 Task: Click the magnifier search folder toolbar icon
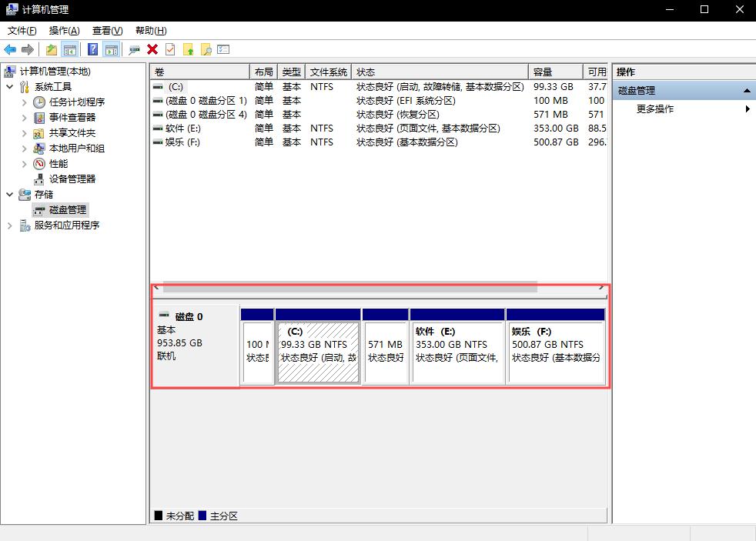tap(206, 49)
